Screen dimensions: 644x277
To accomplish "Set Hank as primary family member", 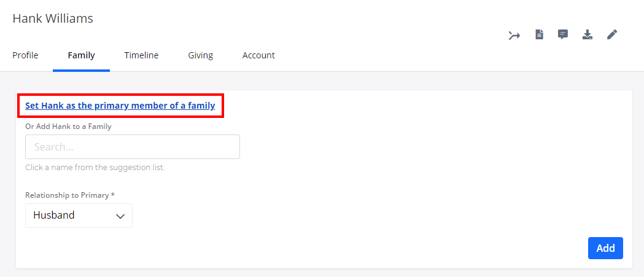I will [120, 106].
